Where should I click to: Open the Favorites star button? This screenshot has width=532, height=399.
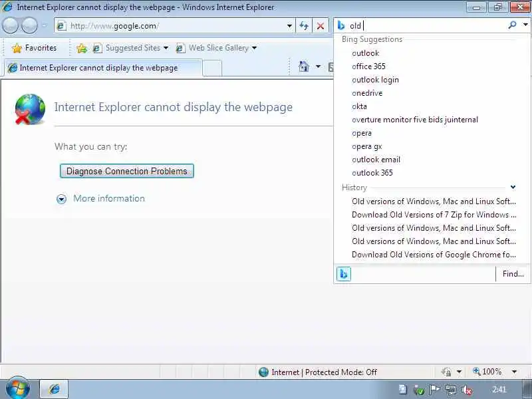tap(34, 48)
